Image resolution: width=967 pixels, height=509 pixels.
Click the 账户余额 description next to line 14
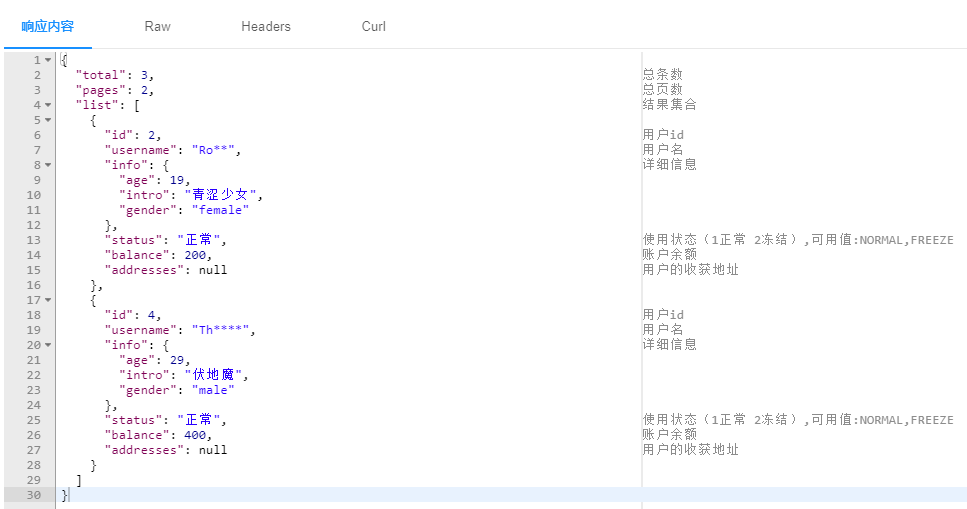[x=670, y=254]
